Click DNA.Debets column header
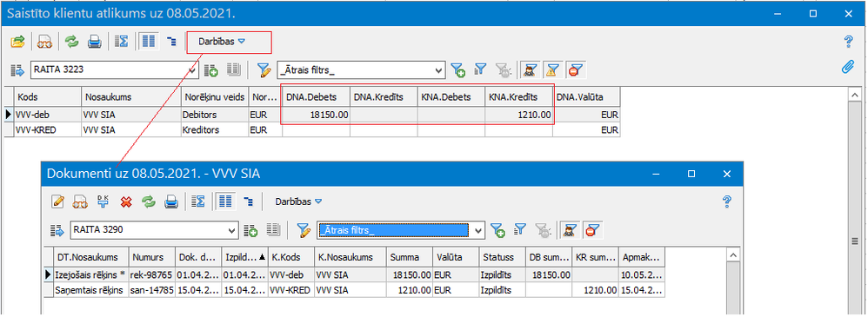The image size is (868, 317). 317,96
